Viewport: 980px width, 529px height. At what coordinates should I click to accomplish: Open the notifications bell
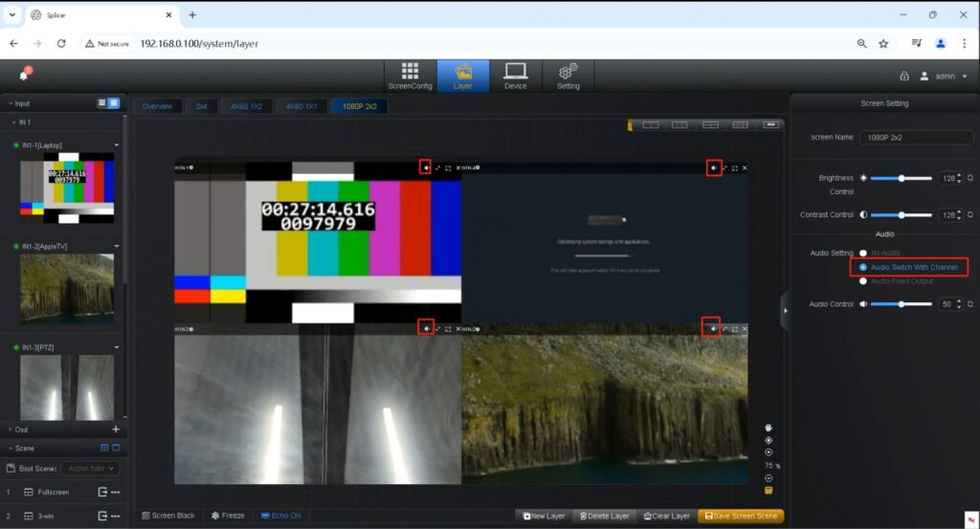[24, 75]
